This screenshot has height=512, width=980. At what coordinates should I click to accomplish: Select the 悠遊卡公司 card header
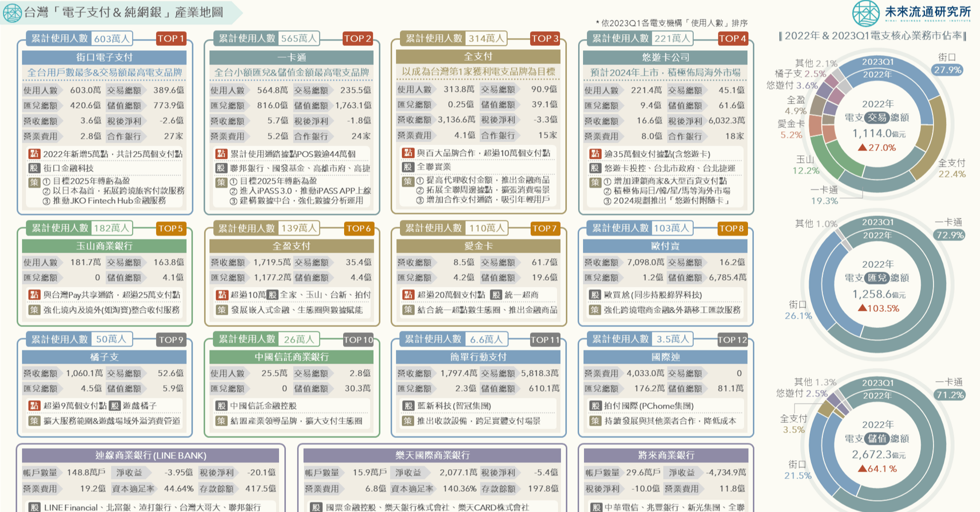tap(665, 57)
